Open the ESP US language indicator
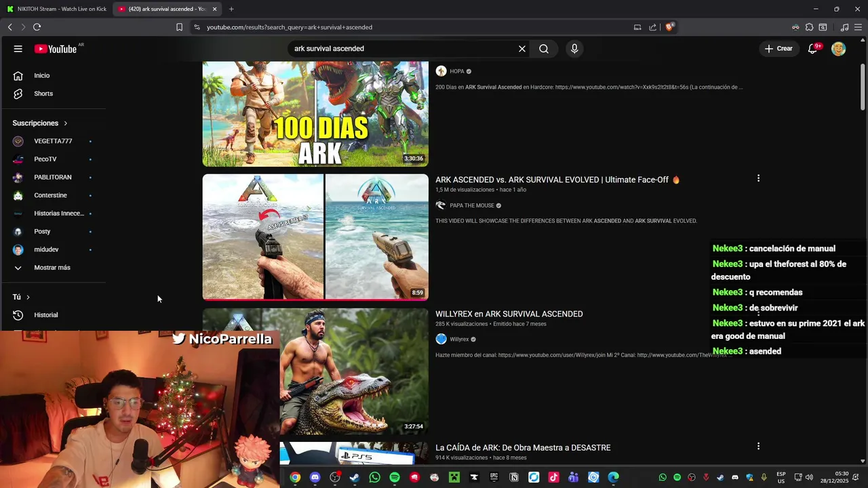The image size is (868, 488). click(781, 477)
